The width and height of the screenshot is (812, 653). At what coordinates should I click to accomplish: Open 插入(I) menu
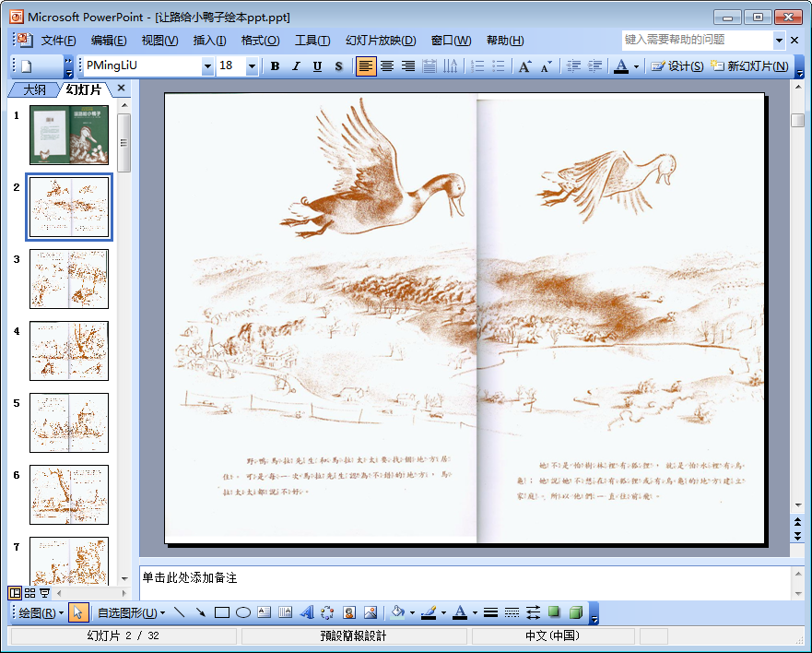pyautogui.click(x=210, y=41)
